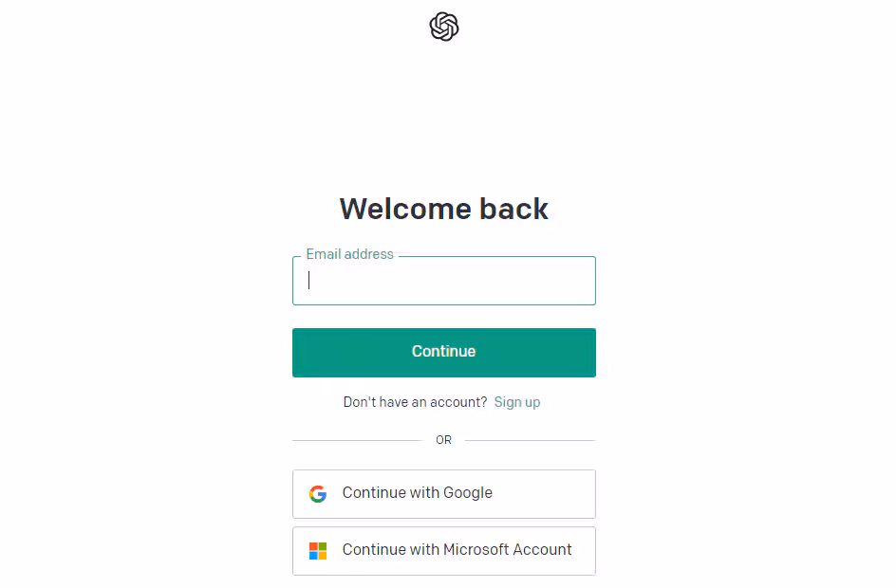
Task: Focus the Email address input field
Action: point(444,281)
